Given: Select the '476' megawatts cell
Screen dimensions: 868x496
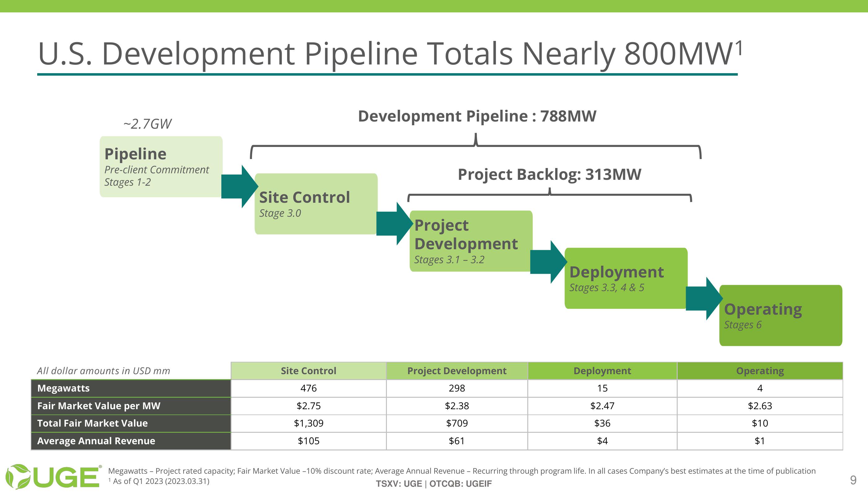Looking at the screenshot, I should (x=308, y=388).
